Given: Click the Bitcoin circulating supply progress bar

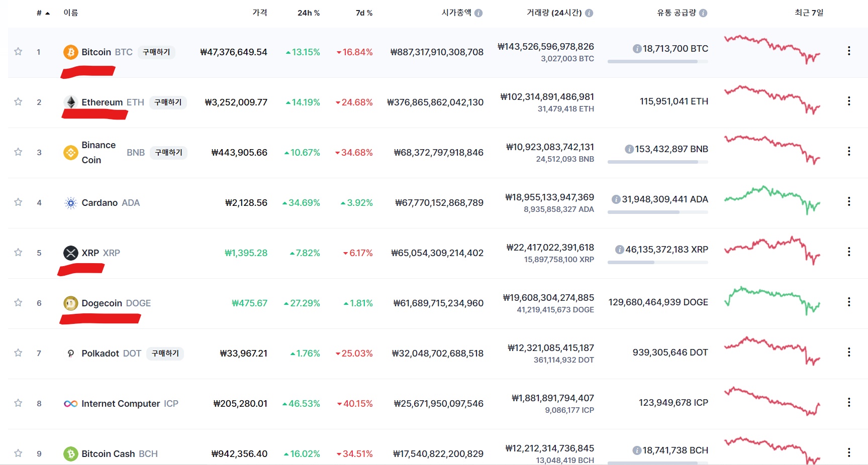Looking at the screenshot, I should [x=658, y=62].
